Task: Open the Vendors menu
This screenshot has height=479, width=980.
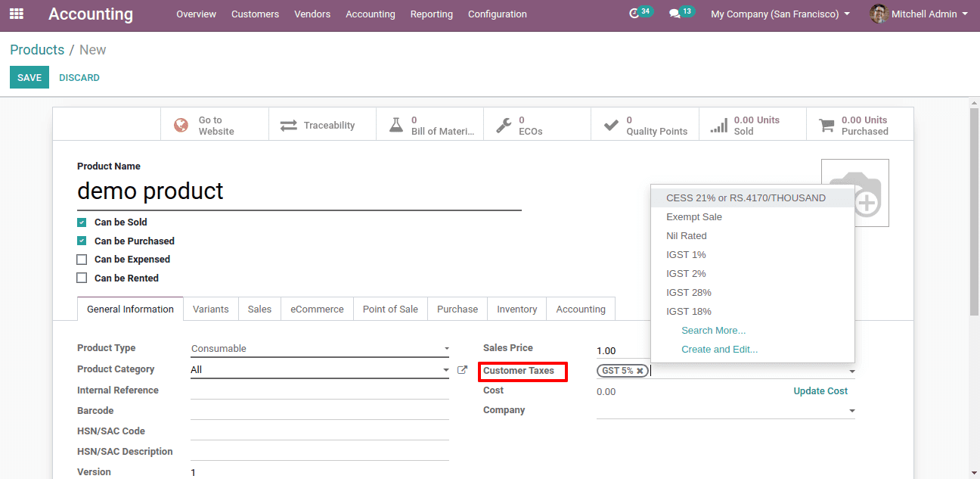Action: [312, 14]
